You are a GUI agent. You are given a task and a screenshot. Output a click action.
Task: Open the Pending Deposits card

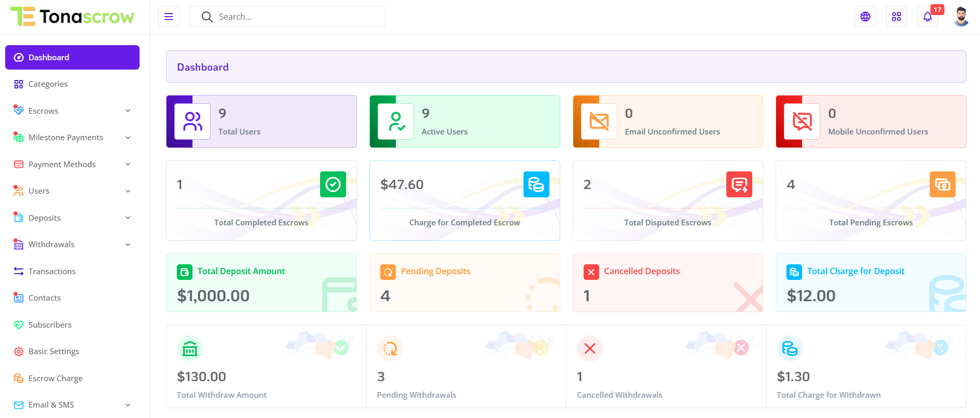[464, 282]
